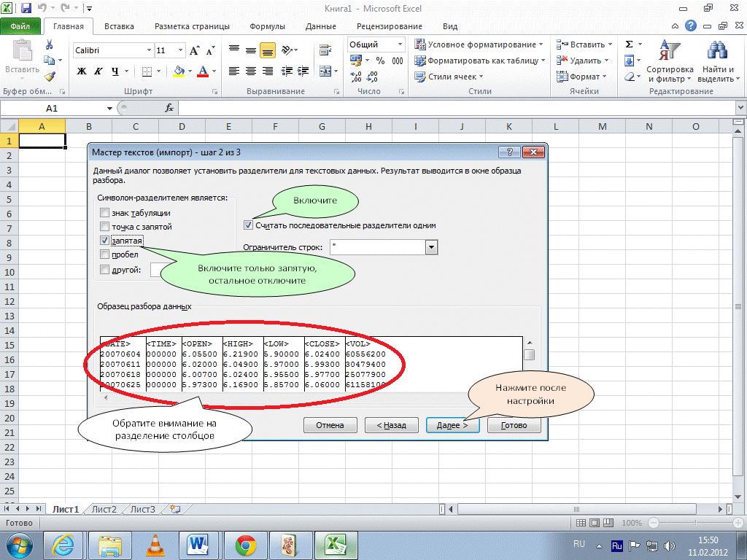Image resolution: width=747 pixels, height=560 pixels.
Task: Click the formula bar input field
Action: [x=457, y=108]
